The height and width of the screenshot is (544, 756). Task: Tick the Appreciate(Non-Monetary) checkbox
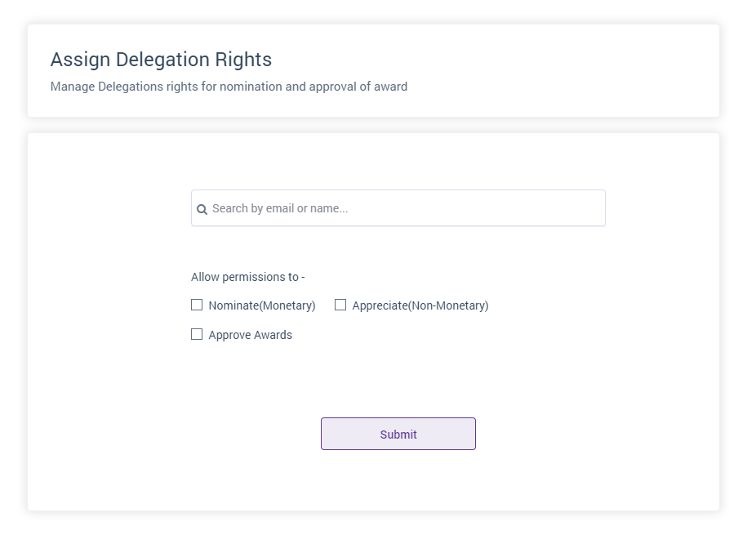point(340,305)
